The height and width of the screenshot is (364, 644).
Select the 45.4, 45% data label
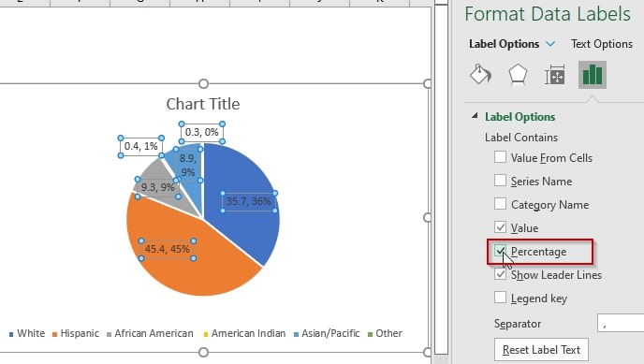[x=168, y=249]
